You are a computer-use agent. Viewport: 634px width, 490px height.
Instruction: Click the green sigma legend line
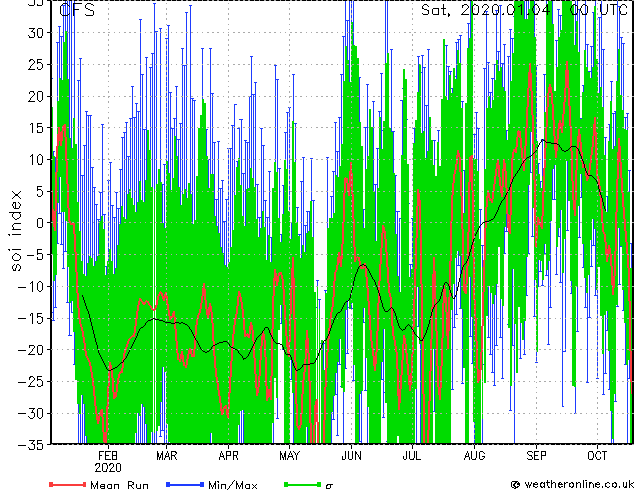coord(302,484)
